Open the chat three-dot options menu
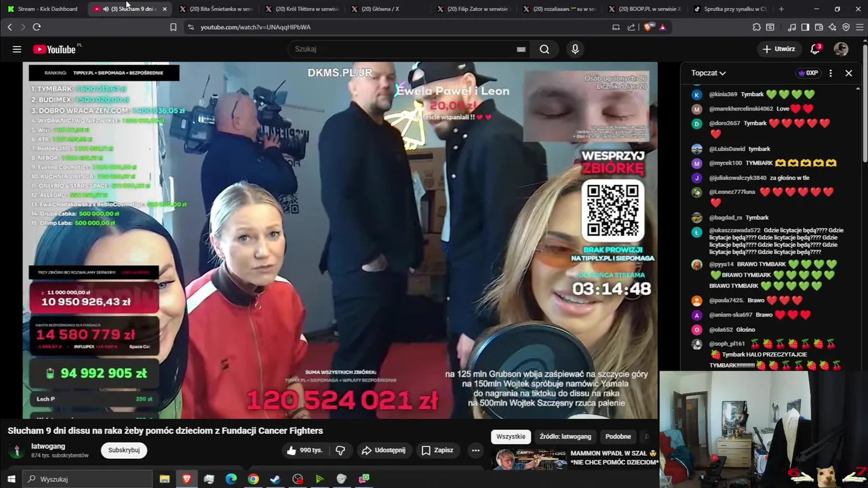The height and width of the screenshot is (488, 868). [x=831, y=73]
